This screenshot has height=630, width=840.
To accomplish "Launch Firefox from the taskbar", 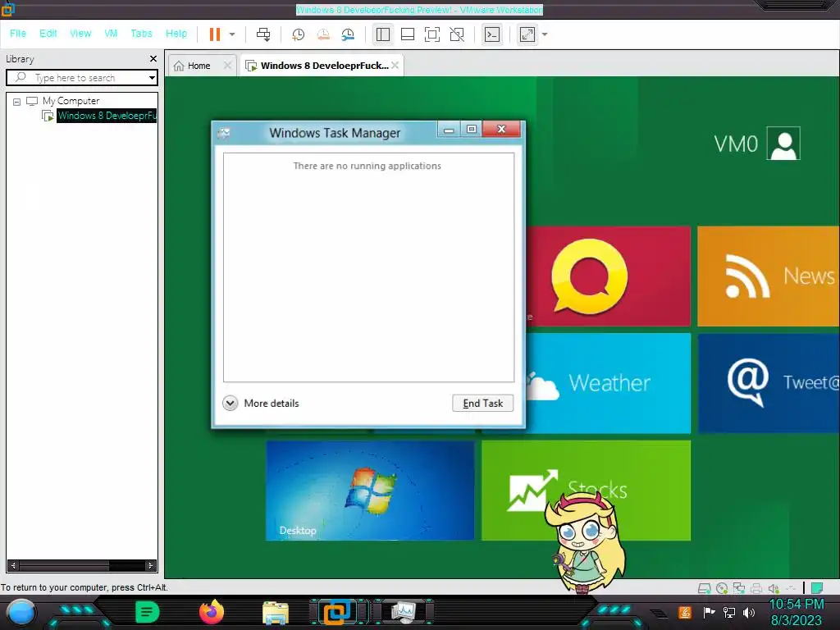I will (211, 612).
